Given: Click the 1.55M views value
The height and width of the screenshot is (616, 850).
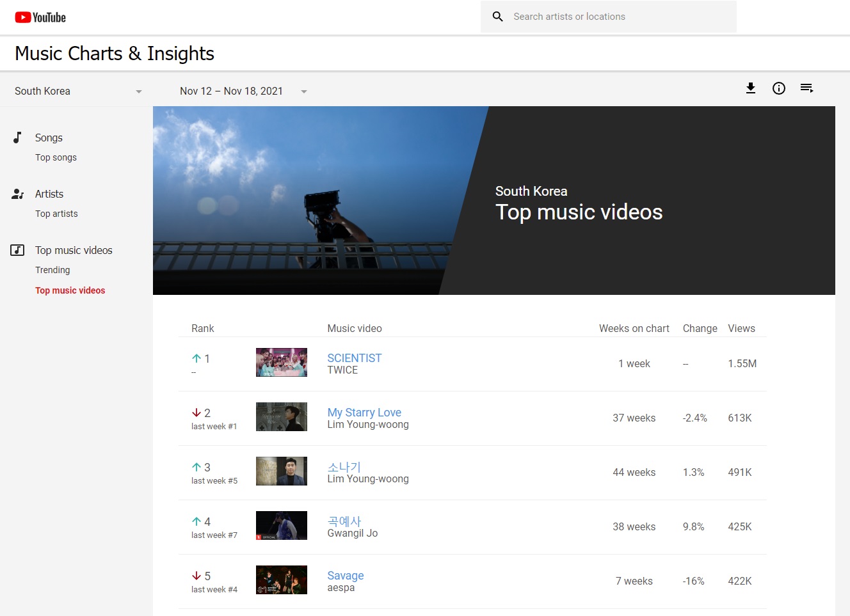Looking at the screenshot, I should pos(742,363).
